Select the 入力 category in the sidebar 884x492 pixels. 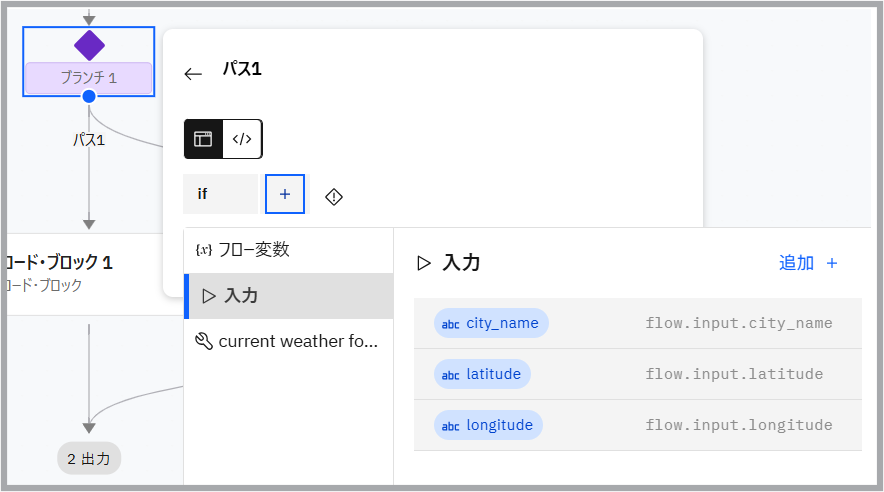tap(288, 296)
